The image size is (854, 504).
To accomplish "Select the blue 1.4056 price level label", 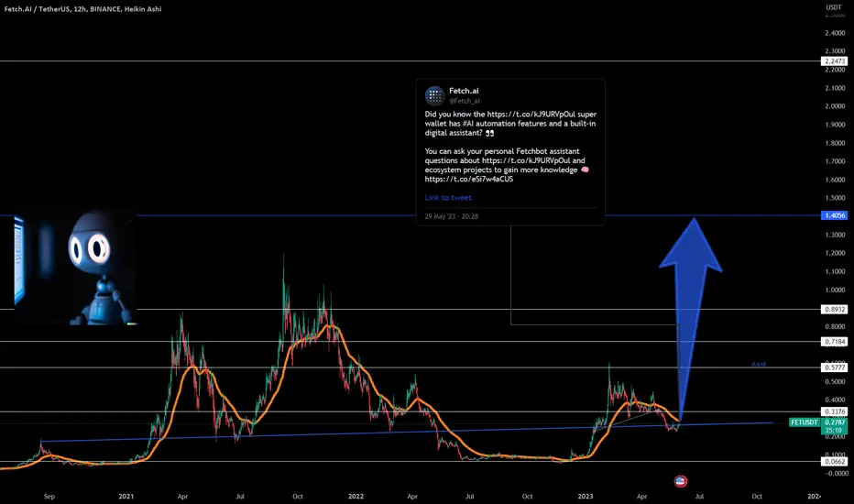I will click(x=835, y=215).
